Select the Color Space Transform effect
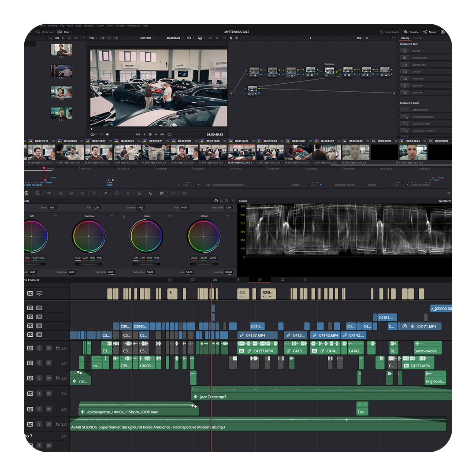476x476 pixels. pyautogui.click(x=425, y=131)
